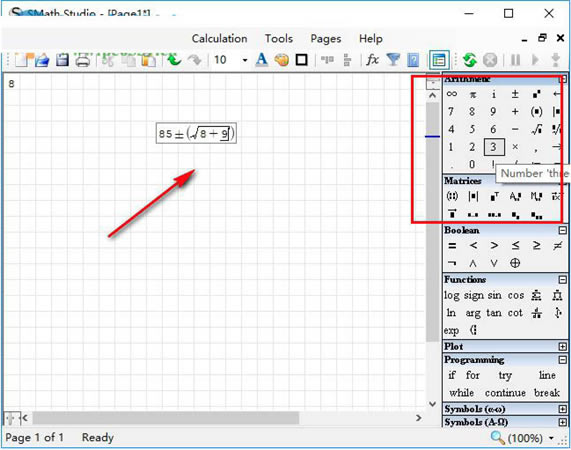571x450 pixels.
Task: Click the insert function fx icon
Action: [372, 59]
